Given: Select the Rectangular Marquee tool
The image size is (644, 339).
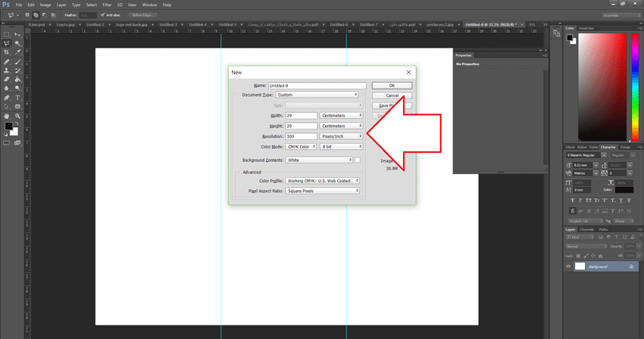Looking at the screenshot, I should coord(7,35).
